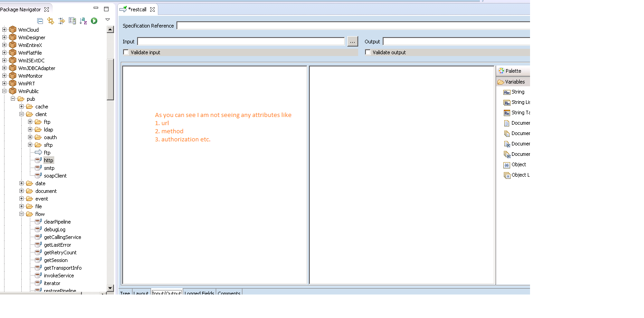Click the Link with Editor toolbar icon
This screenshot has width=644, height=318.
tap(51, 21)
